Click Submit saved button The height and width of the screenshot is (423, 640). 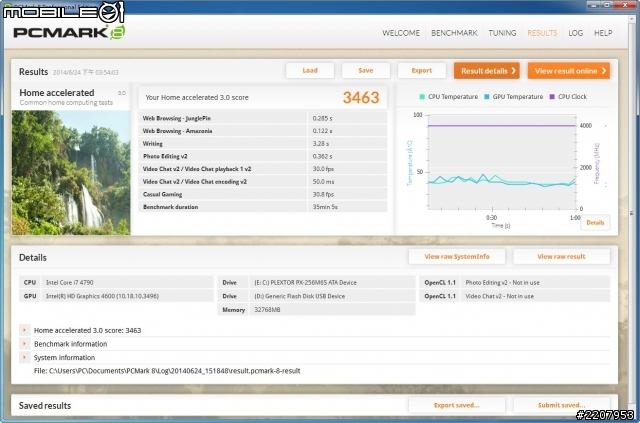(561, 405)
